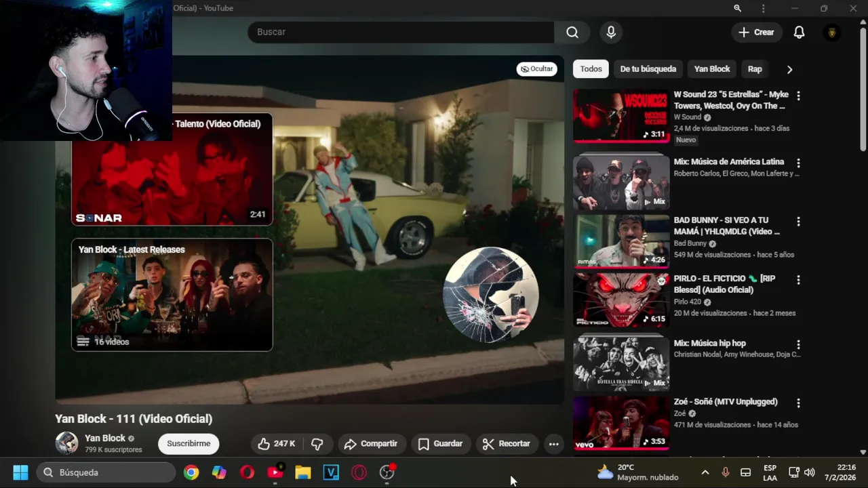
Task: Open Bad Bunny Si Veo a Tu Mamá thumbnail
Action: pos(621,242)
